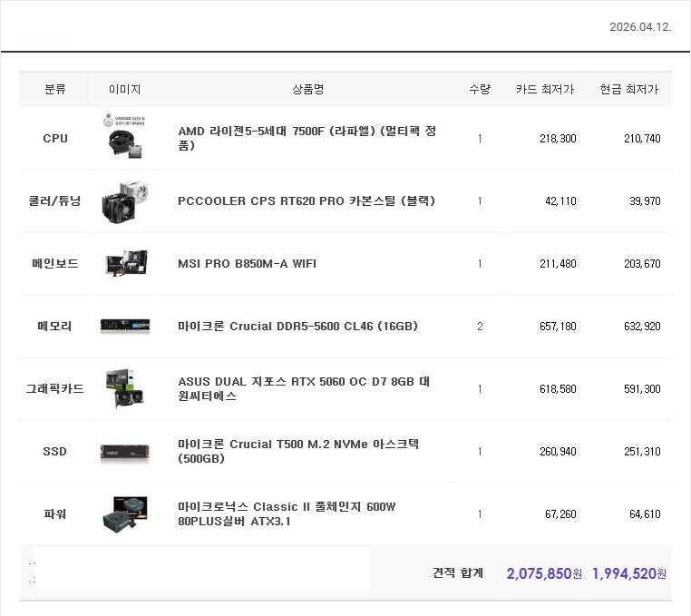Open the MSI B850M-A motherboard image
691x616 pixels.
124,264
